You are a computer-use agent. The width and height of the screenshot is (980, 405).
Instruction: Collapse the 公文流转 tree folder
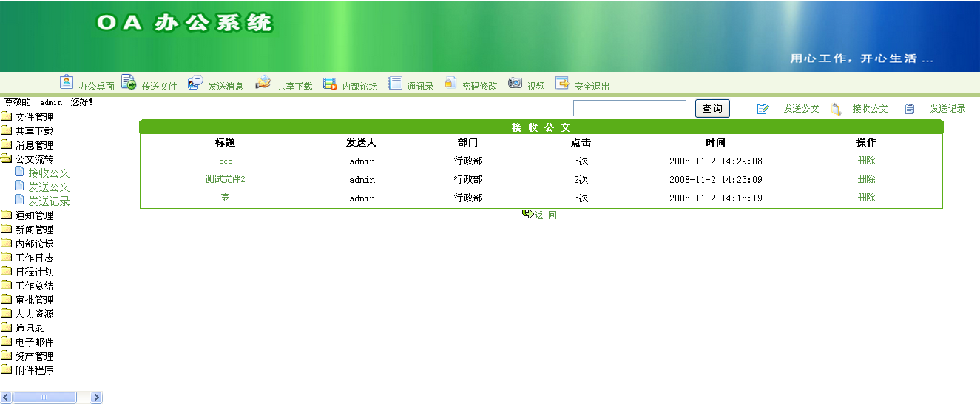tap(7, 159)
